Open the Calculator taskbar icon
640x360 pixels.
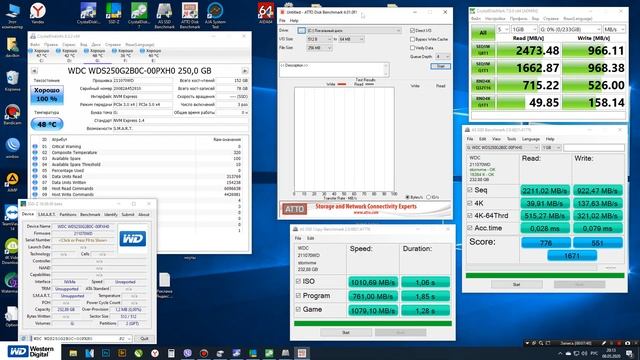[x=171, y=353]
